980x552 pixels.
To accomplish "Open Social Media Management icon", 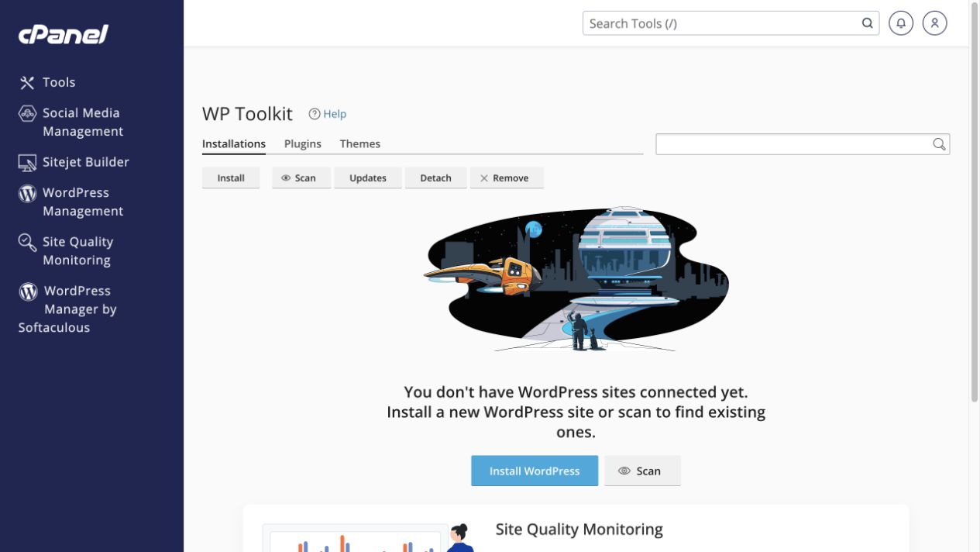I will (x=27, y=113).
